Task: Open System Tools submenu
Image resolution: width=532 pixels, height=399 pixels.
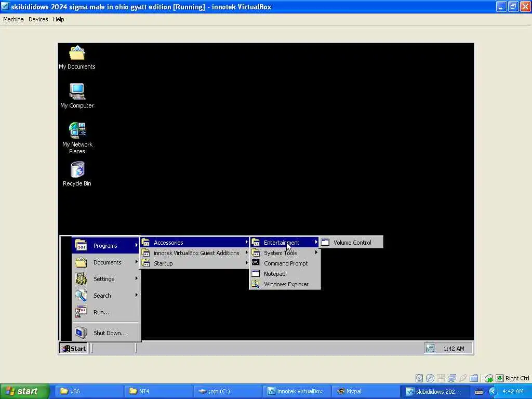Action: pos(285,253)
